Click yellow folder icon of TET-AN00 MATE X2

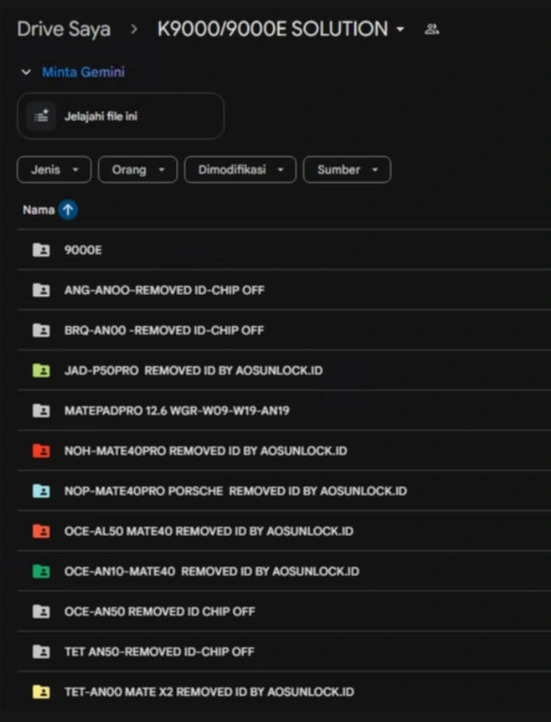coord(41,692)
